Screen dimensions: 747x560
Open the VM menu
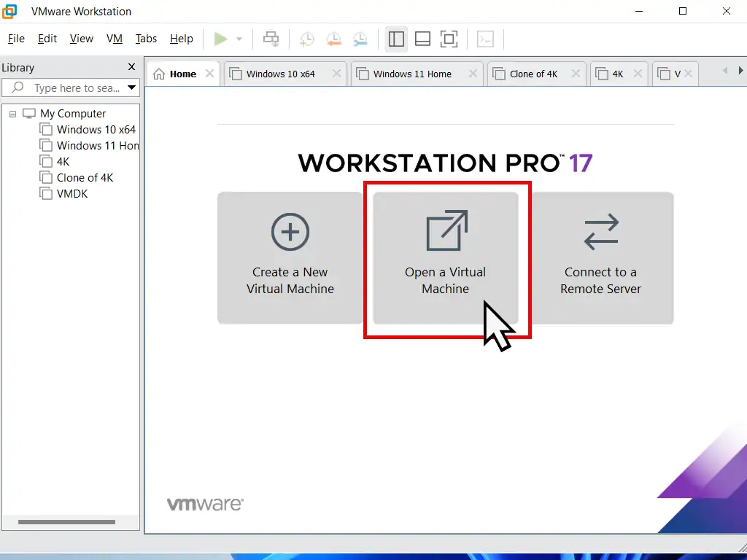(x=115, y=39)
